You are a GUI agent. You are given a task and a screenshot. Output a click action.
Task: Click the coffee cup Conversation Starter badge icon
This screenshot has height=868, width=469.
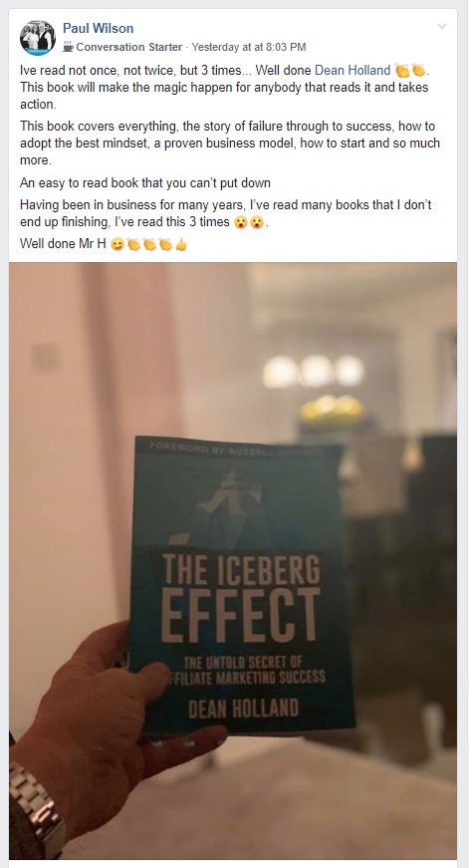[x=68, y=47]
